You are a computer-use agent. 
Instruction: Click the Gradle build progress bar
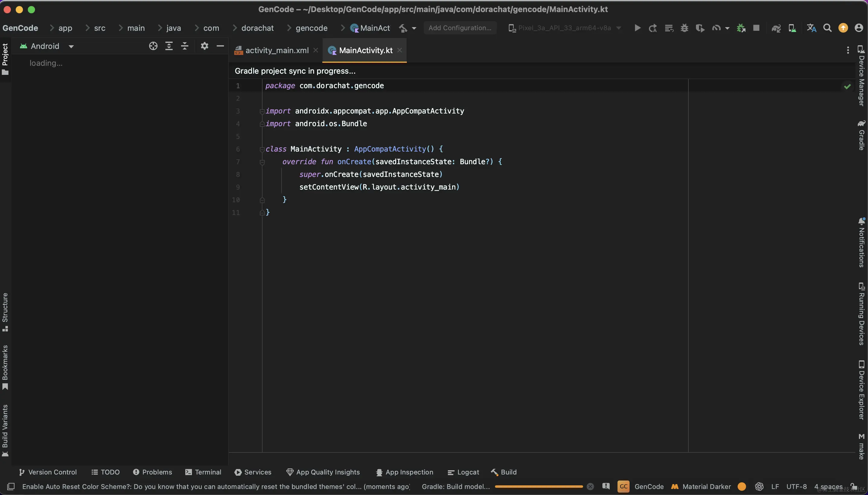pos(539,487)
